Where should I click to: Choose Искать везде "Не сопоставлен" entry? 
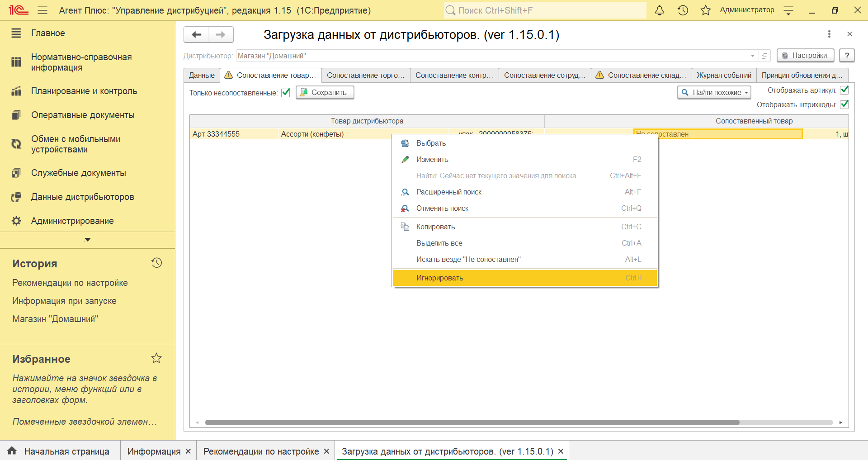tap(525, 259)
